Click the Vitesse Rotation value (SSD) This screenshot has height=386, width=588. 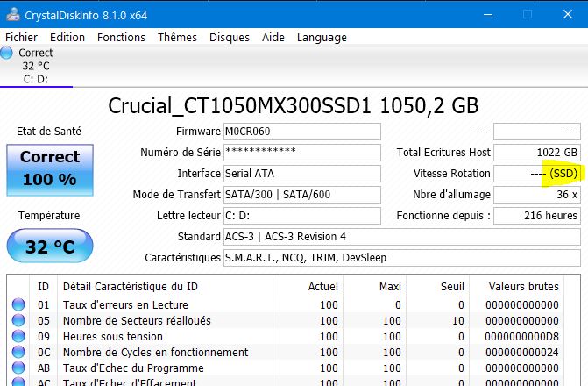(537, 174)
